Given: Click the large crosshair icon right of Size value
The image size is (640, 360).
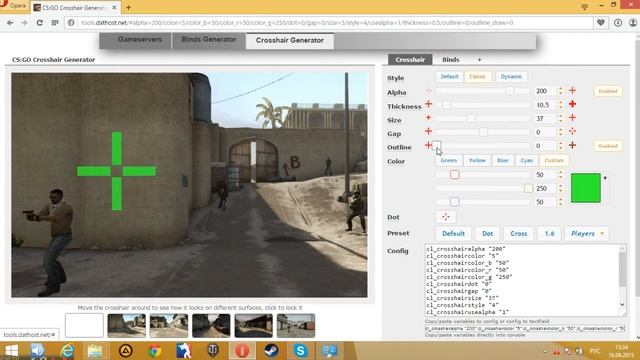Looking at the screenshot, I should tap(572, 118).
